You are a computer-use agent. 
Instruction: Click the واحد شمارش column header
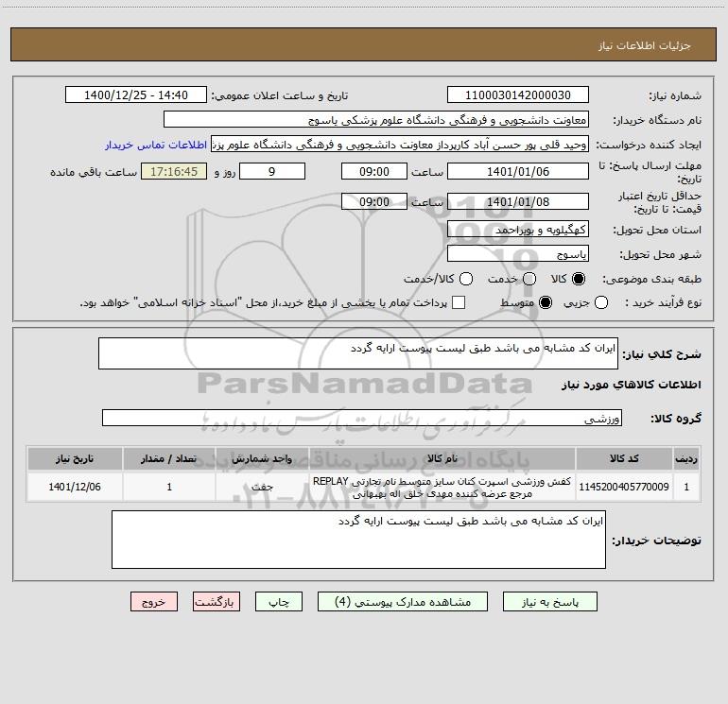[x=262, y=458]
